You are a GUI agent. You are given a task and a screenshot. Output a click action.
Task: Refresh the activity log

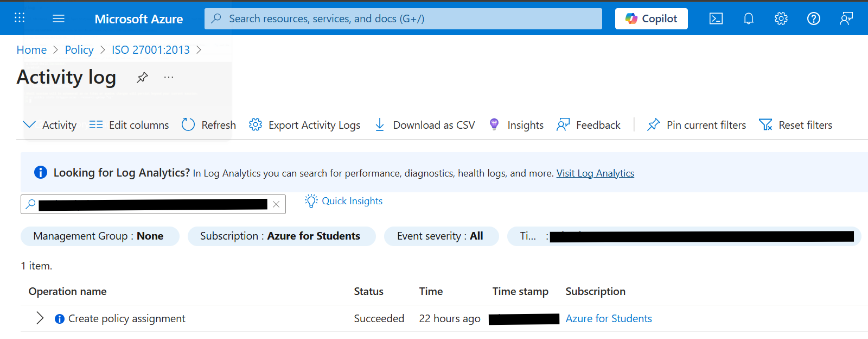(x=209, y=125)
